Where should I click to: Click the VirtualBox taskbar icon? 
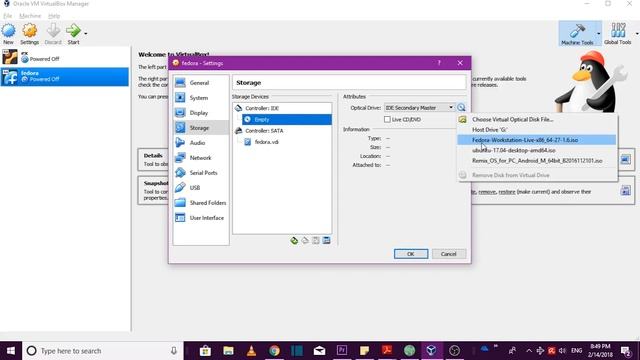pos(431,351)
